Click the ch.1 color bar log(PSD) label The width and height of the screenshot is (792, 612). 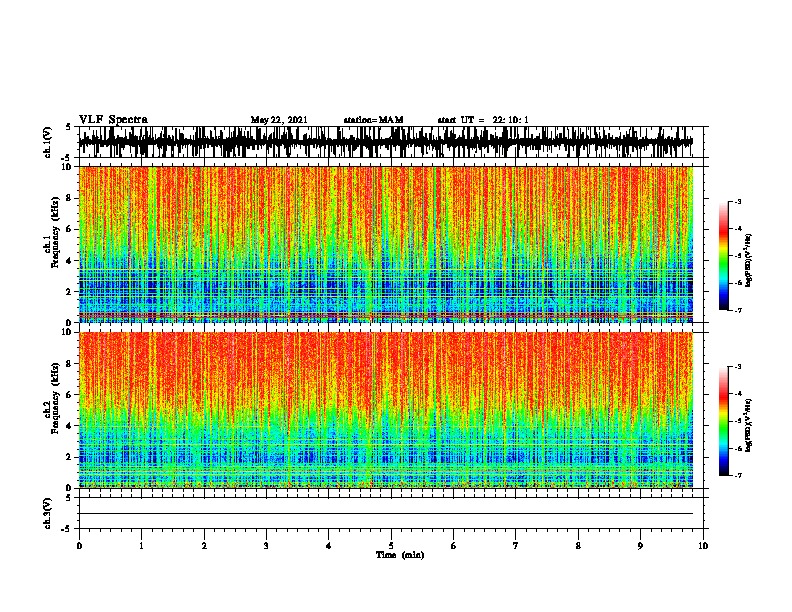click(x=748, y=260)
